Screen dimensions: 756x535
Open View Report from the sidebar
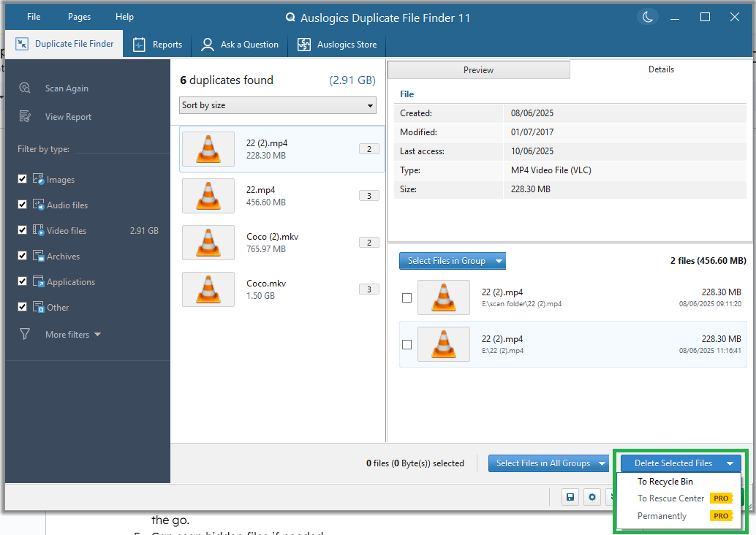(67, 117)
